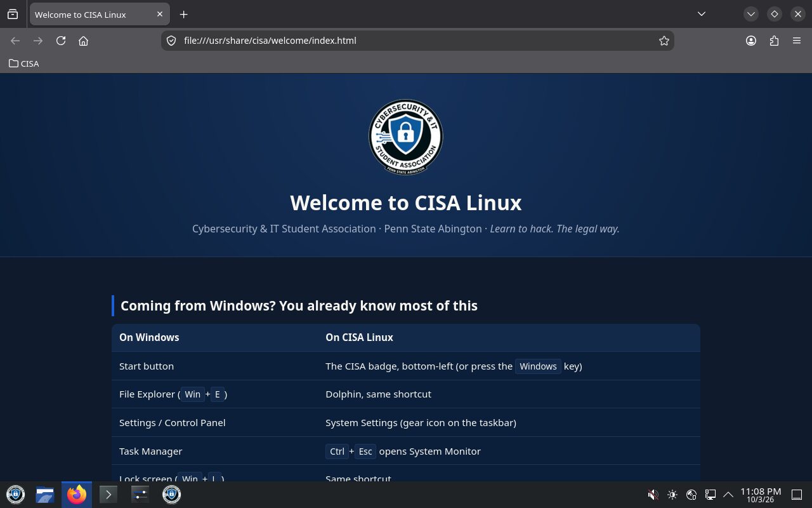The width and height of the screenshot is (812, 508).
Task: Click the "opens System Monitor" text
Action: coord(430,451)
